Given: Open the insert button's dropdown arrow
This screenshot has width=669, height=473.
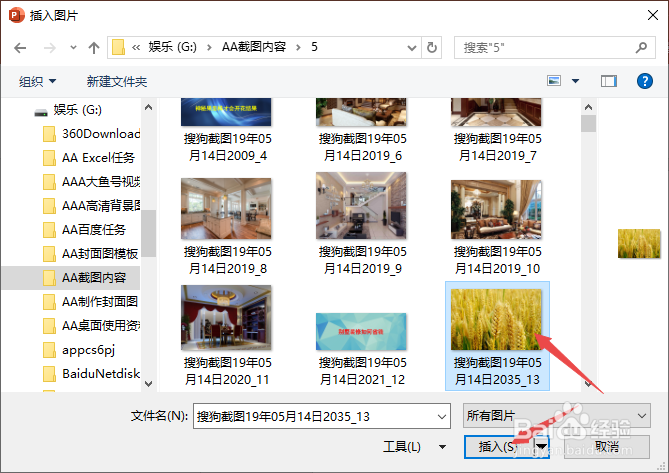Looking at the screenshot, I should pos(541,447).
